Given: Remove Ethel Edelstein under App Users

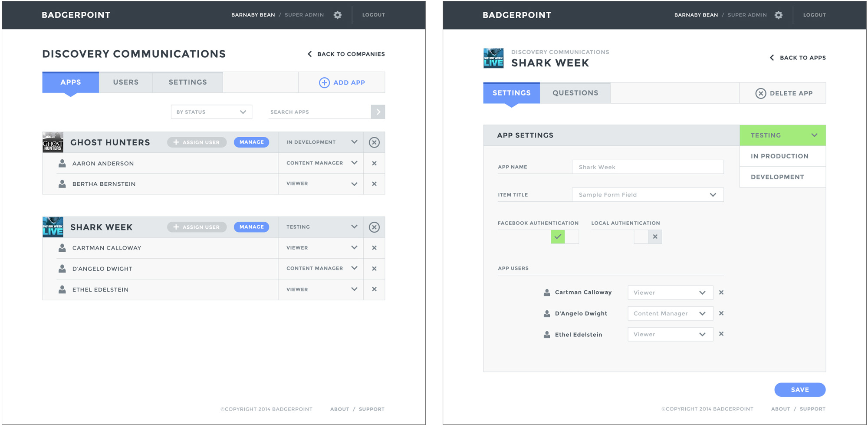Looking at the screenshot, I should [721, 334].
